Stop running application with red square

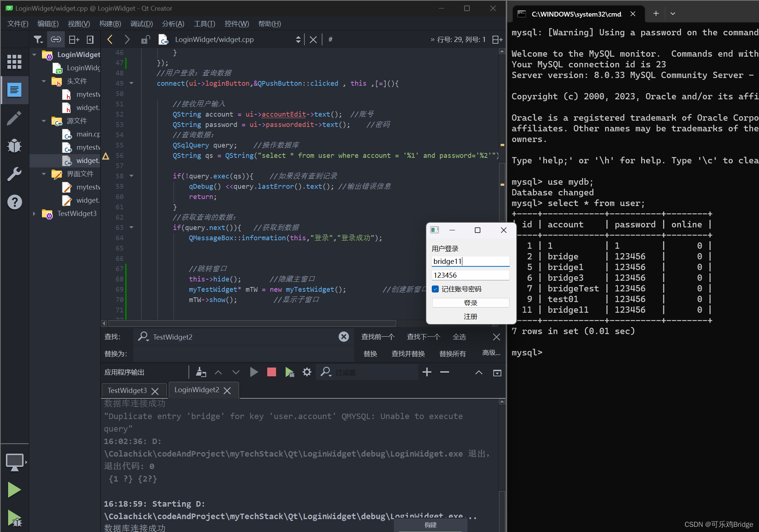(x=272, y=372)
